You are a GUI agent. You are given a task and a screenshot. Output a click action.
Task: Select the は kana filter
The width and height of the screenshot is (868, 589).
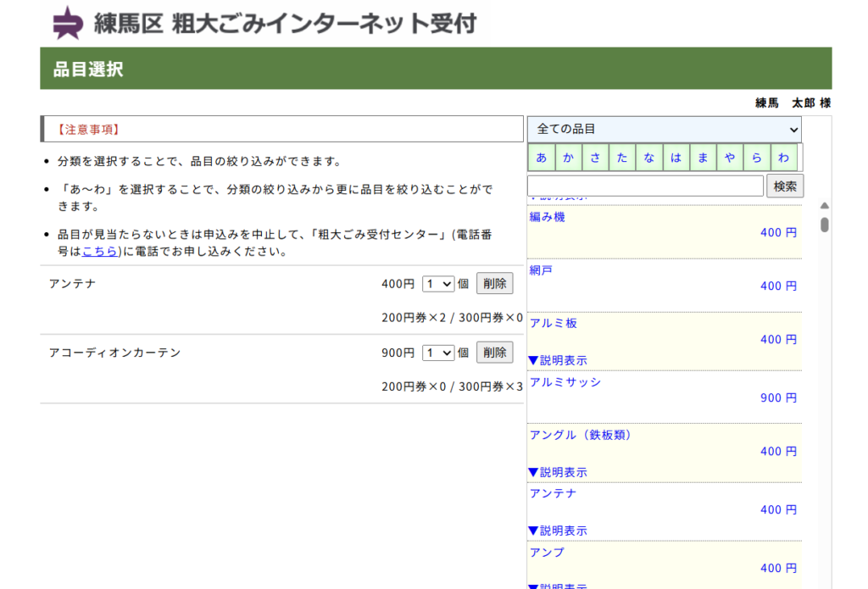coord(676,158)
